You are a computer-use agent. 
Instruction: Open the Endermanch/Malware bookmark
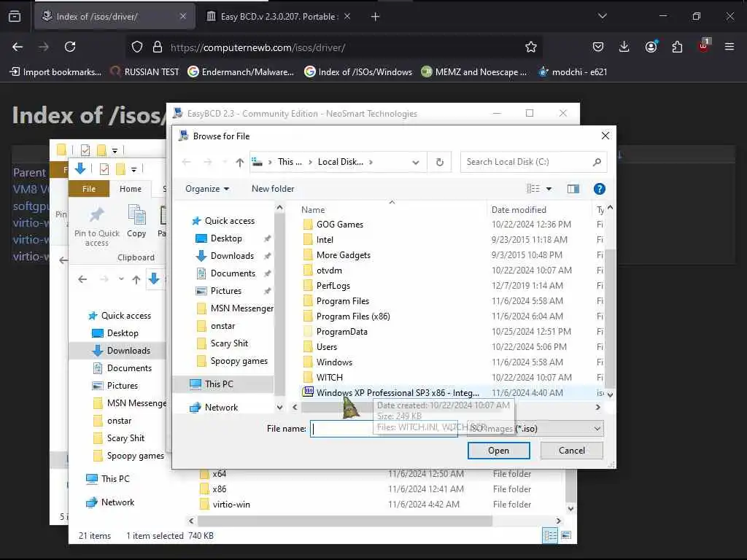tap(241, 72)
